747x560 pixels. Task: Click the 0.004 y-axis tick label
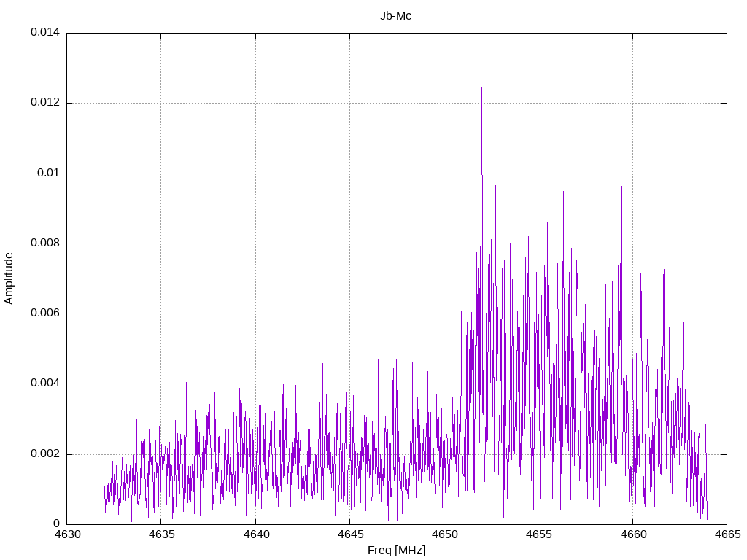44,384
